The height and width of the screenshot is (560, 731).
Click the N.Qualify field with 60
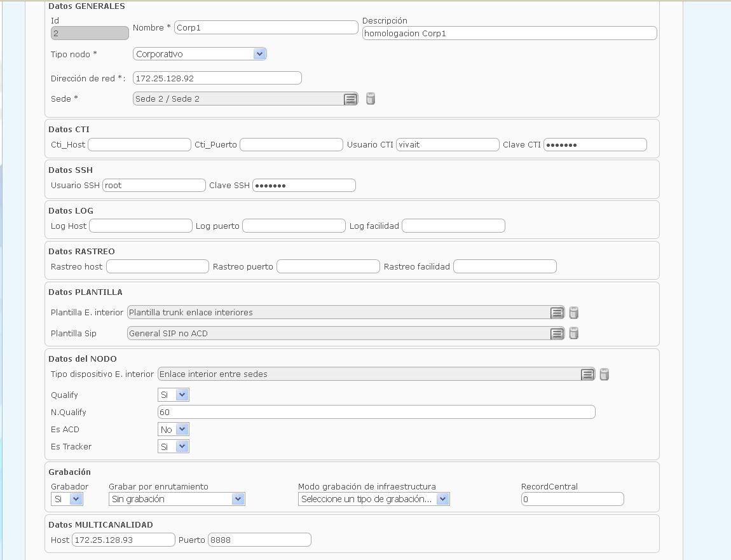pos(377,412)
